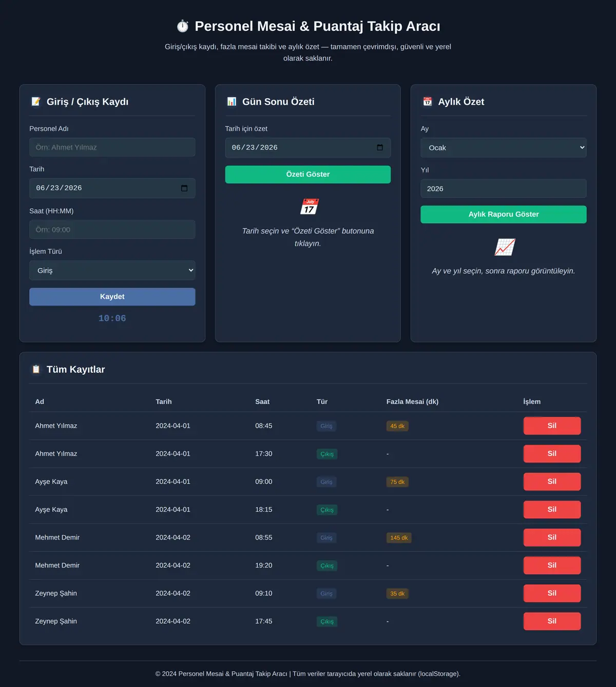Click the 19:20 time cell
The height and width of the screenshot is (687, 616).
click(264, 565)
